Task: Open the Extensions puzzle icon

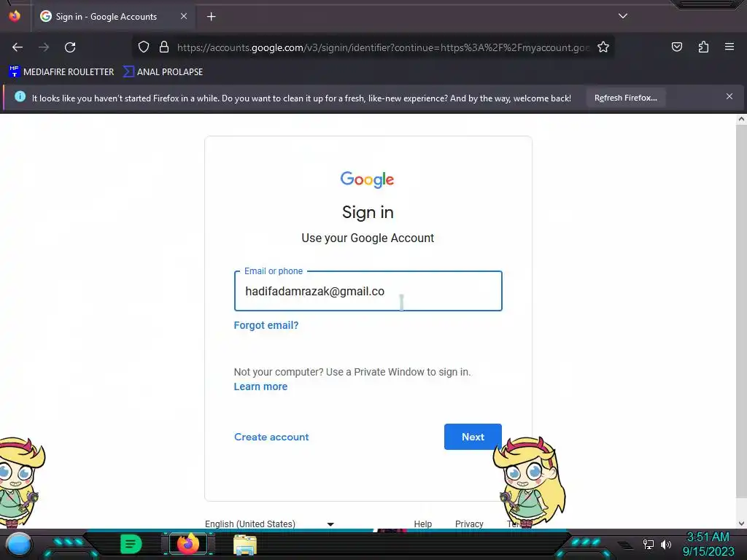Action: tap(703, 47)
